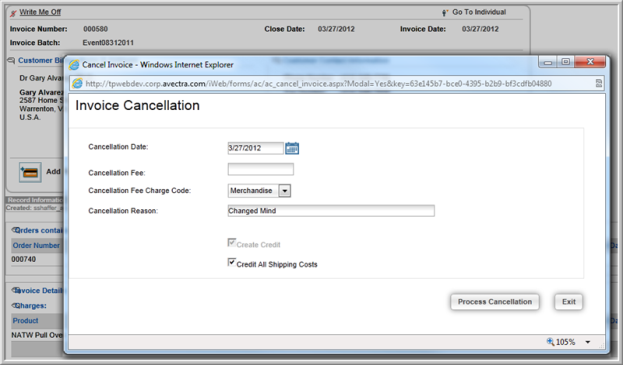
Task: Click the Cancellation Fee input field
Action: point(261,169)
